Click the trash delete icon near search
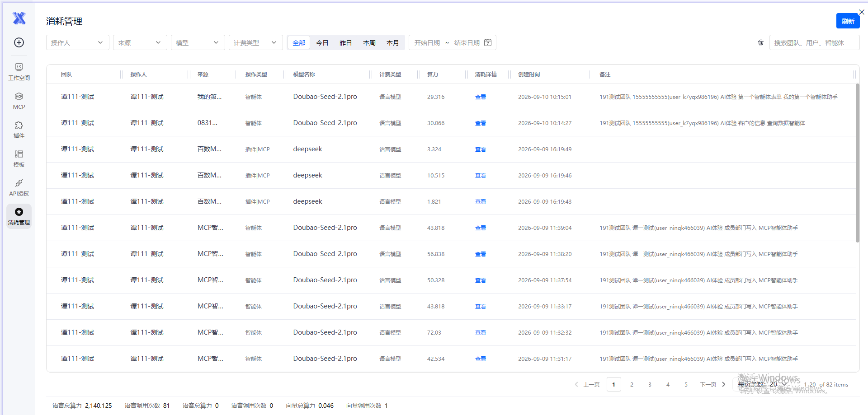 pyautogui.click(x=761, y=42)
